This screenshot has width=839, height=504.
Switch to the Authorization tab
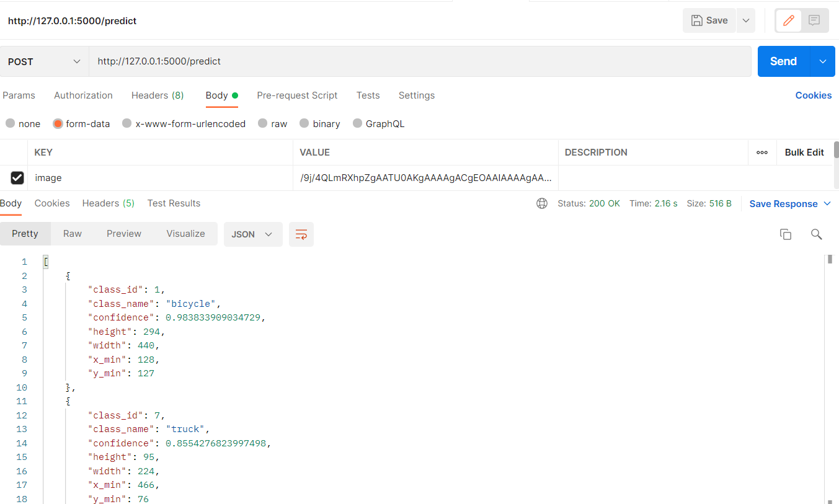tap(83, 95)
